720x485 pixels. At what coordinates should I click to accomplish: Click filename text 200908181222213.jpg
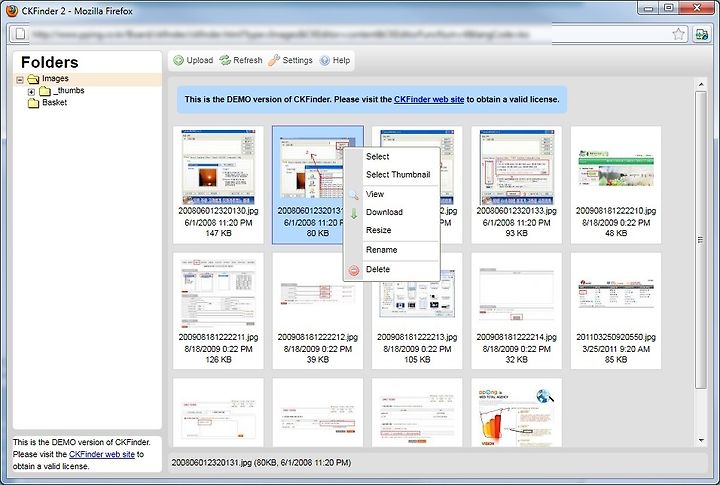pos(417,337)
